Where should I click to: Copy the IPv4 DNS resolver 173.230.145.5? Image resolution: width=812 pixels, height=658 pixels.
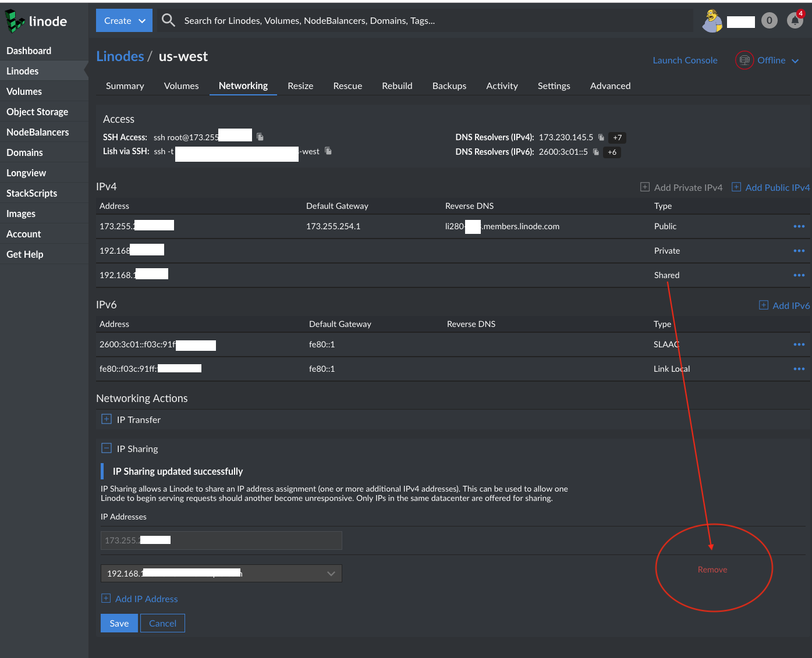[601, 137]
